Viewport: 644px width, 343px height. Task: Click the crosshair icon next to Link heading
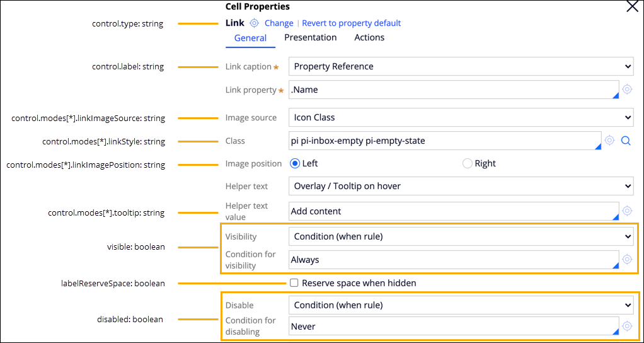254,23
